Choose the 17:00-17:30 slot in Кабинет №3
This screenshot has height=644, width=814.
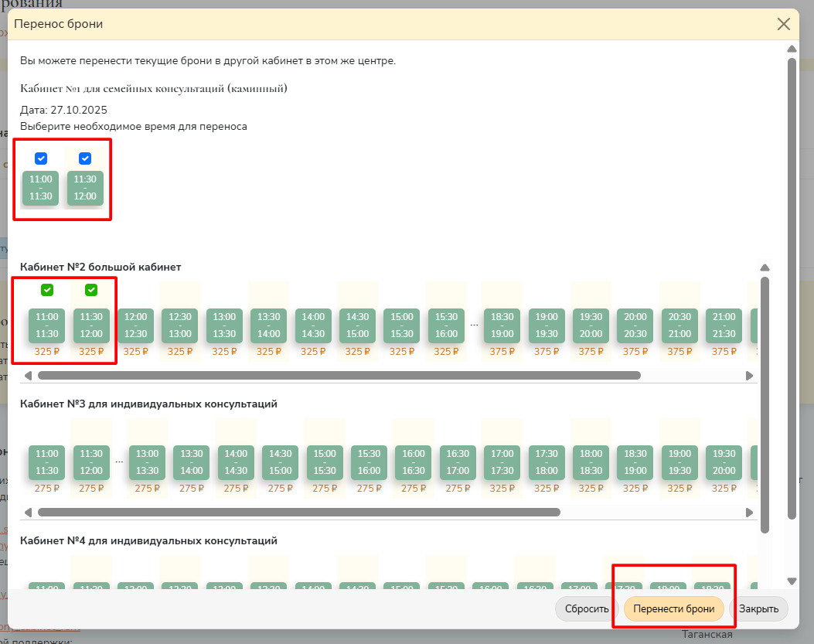[x=502, y=462]
